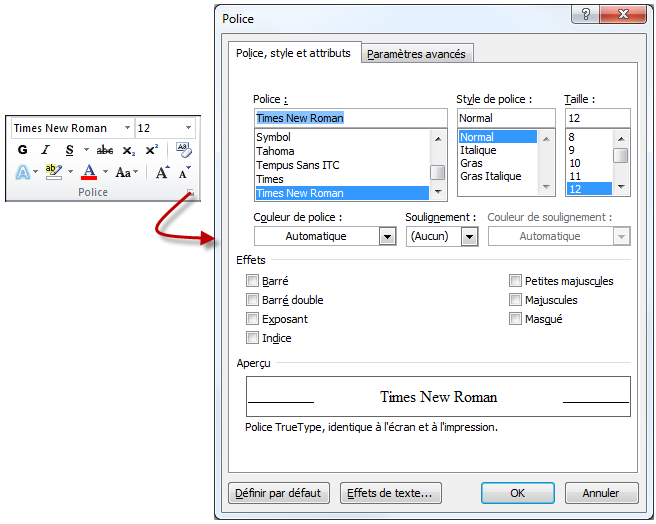Click the text highlight color icon
This screenshot has width=656, height=524.
[53, 172]
